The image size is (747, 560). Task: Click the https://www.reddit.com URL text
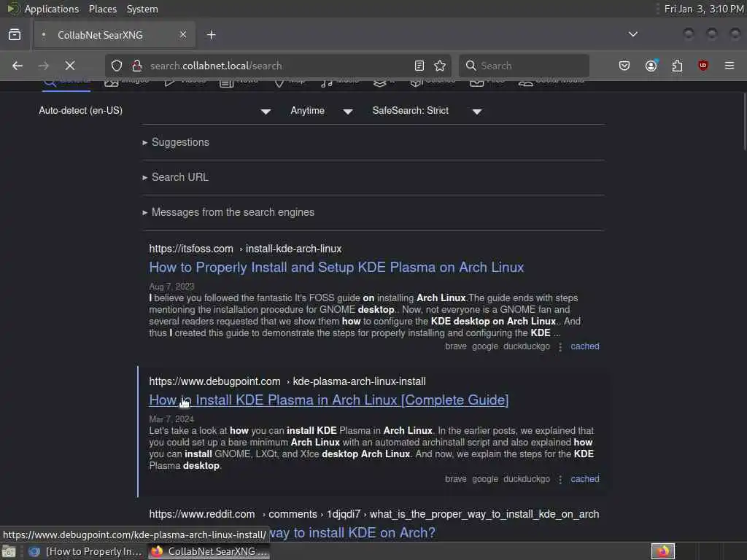click(x=202, y=514)
